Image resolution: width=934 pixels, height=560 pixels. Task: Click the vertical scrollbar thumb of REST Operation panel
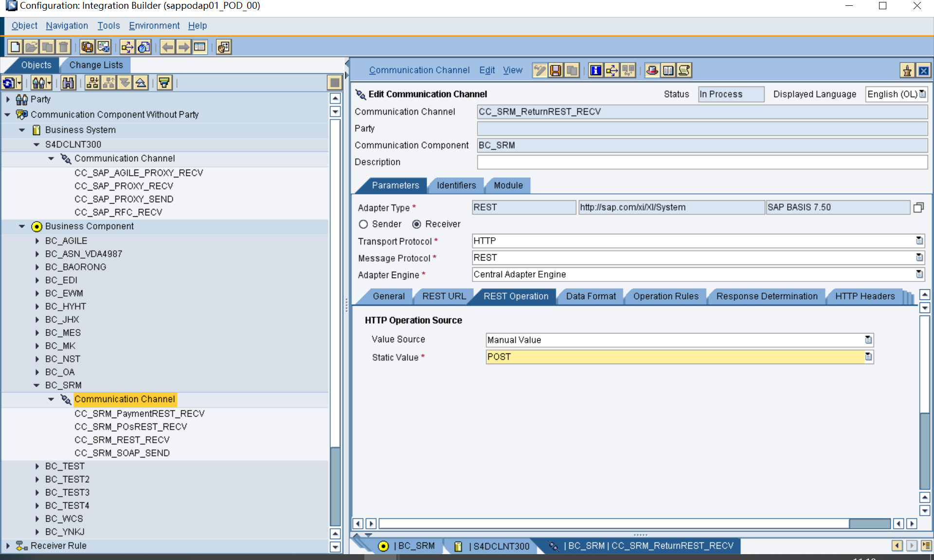coord(925,451)
